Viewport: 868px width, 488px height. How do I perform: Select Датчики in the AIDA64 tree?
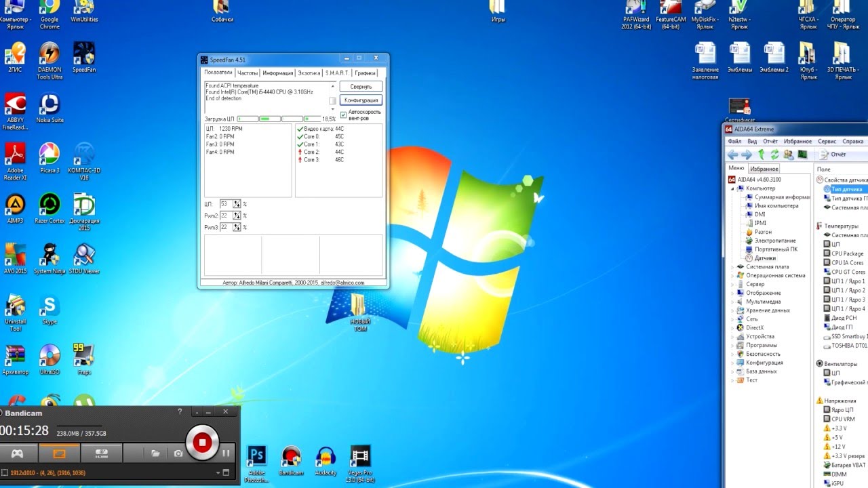click(x=765, y=258)
